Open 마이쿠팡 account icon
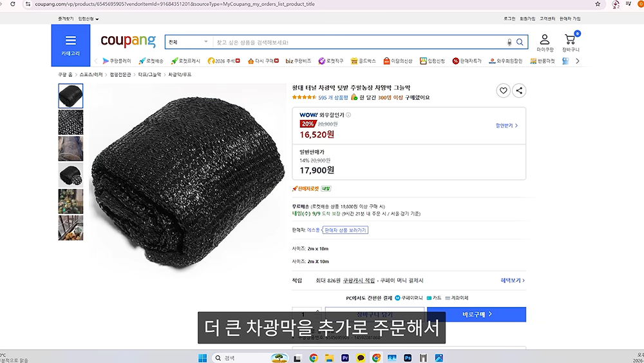 pos(545,43)
